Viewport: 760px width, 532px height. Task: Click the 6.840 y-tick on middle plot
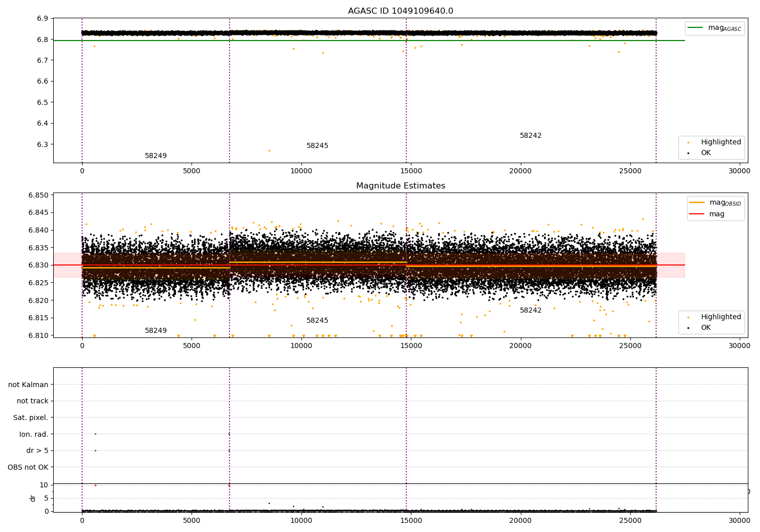39,231
